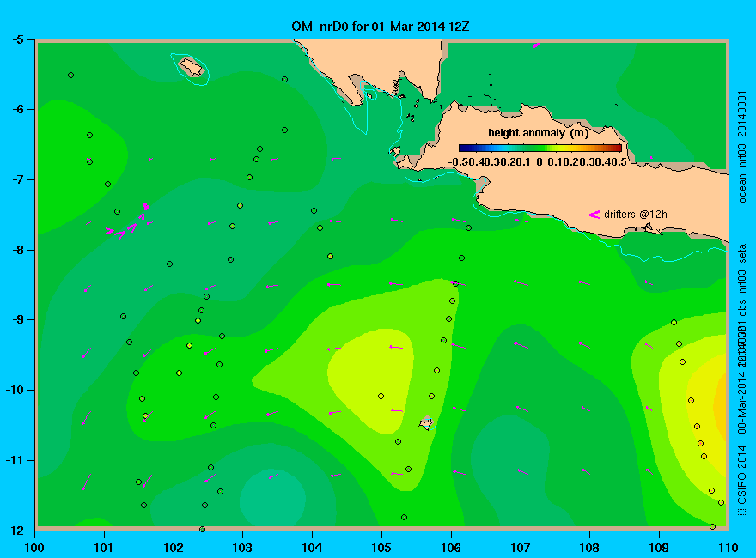The image size is (756, 558).
Task: Click the magenta drifter arrow legend symbol
Action: pos(594,215)
